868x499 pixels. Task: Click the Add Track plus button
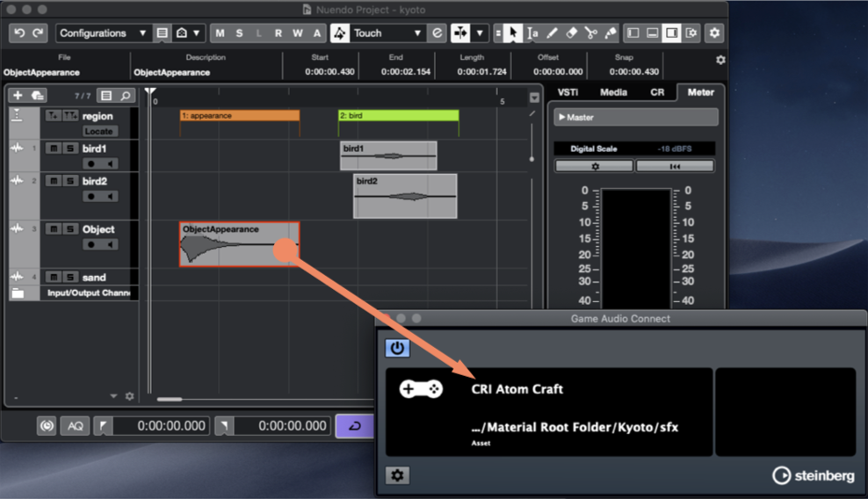tap(18, 95)
